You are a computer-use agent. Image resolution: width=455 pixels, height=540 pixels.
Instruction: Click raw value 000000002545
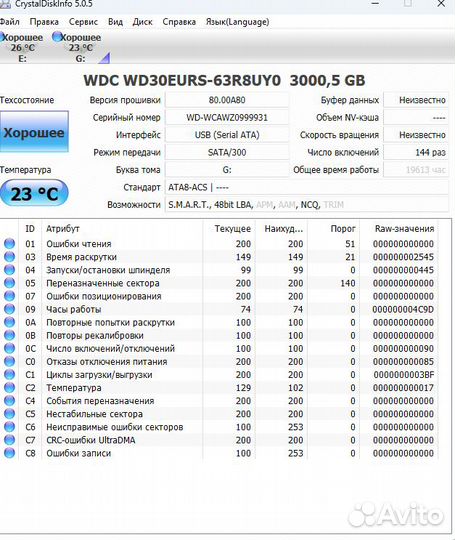click(x=403, y=257)
